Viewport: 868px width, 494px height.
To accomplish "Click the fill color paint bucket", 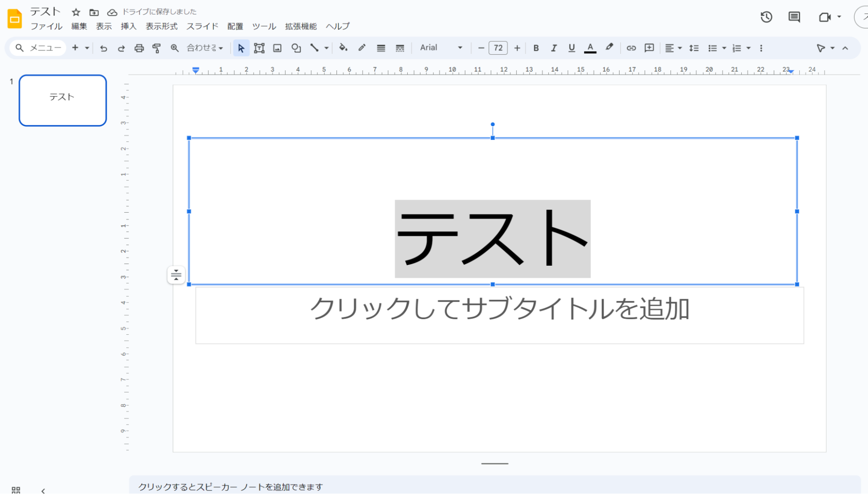I will point(343,48).
